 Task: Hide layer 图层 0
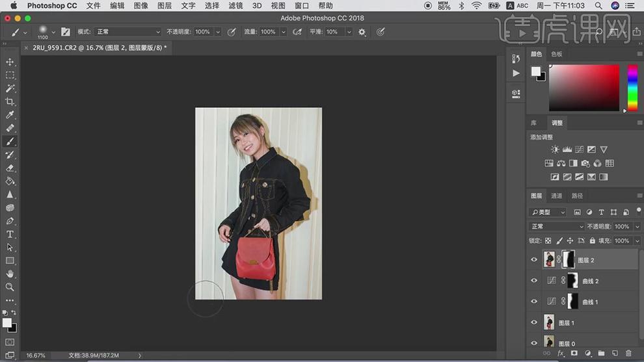(534, 343)
